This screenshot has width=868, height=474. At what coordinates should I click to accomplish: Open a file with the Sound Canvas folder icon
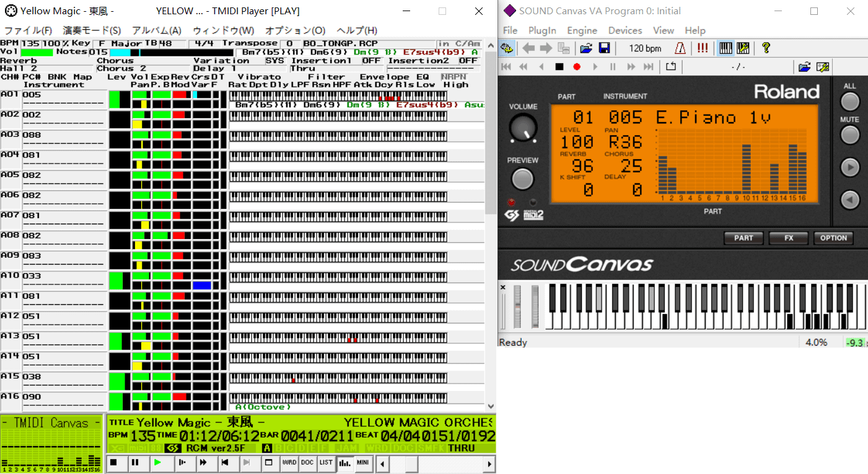[x=586, y=48]
